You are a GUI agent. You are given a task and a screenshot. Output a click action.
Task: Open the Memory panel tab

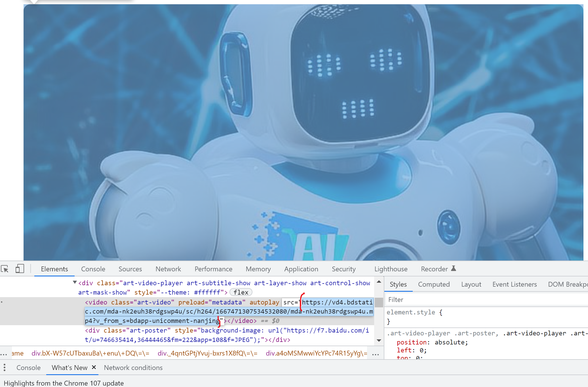[258, 269]
